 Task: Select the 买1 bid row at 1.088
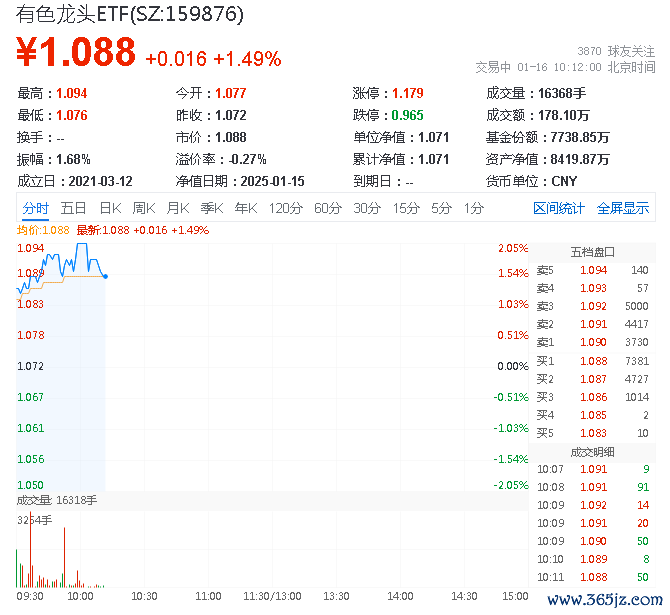pyautogui.click(x=592, y=361)
